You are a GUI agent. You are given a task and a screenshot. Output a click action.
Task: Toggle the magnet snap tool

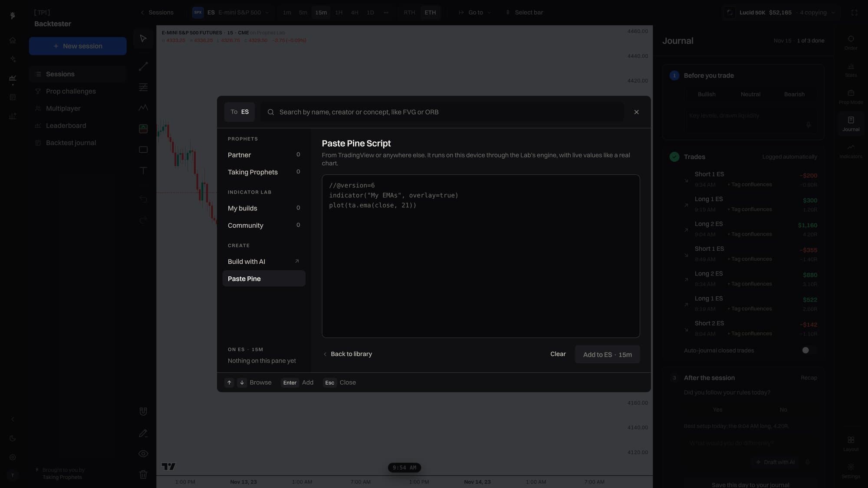(143, 411)
